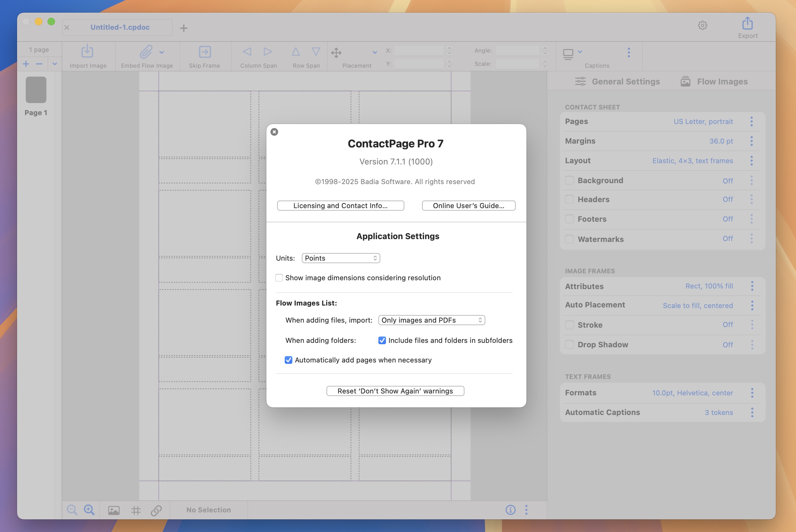The height and width of the screenshot is (532, 796).
Task: Click the US Letter, portrait value
Action: [703, 121]
